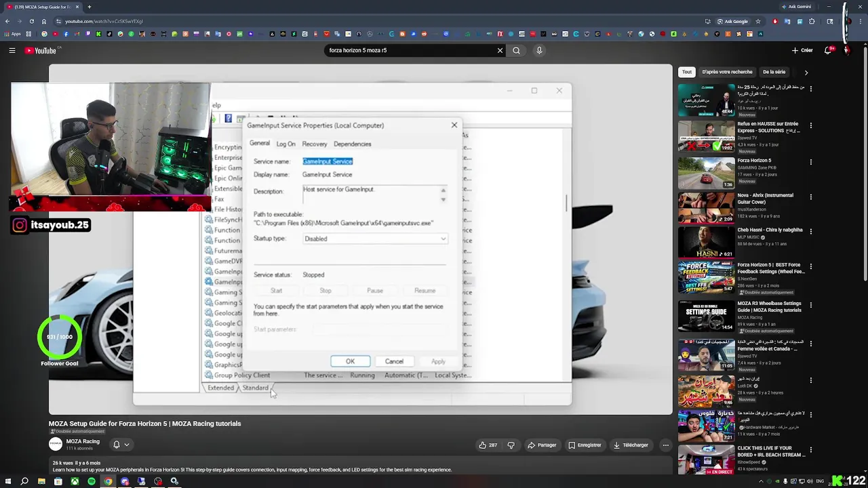The image size is (868, 488).
Task: Open Windows Start menu
Action: [x=7, y=481]
